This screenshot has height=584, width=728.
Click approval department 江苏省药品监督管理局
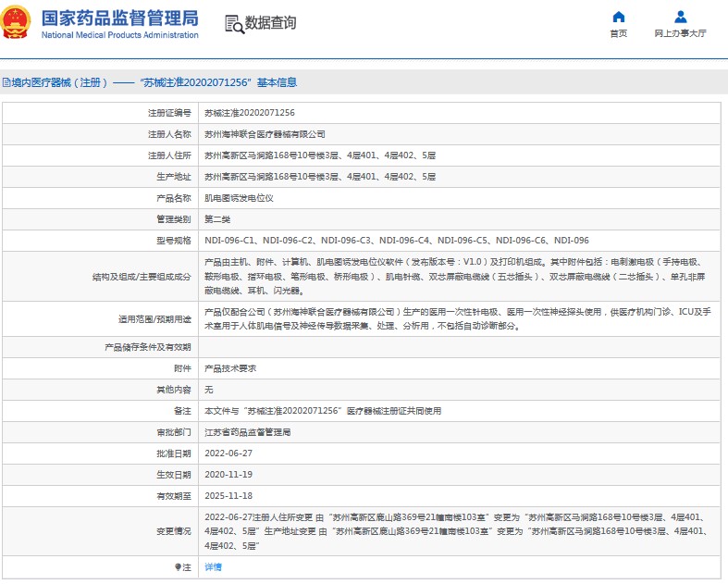[x=248, y=432]
